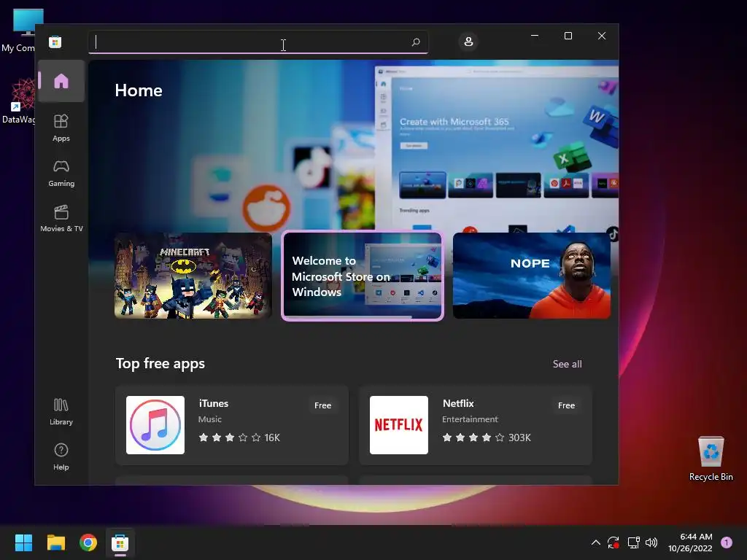Open the Minecraft Batman promo card
The height and width of the screenshot is (560, 747).
pos(193,276)
